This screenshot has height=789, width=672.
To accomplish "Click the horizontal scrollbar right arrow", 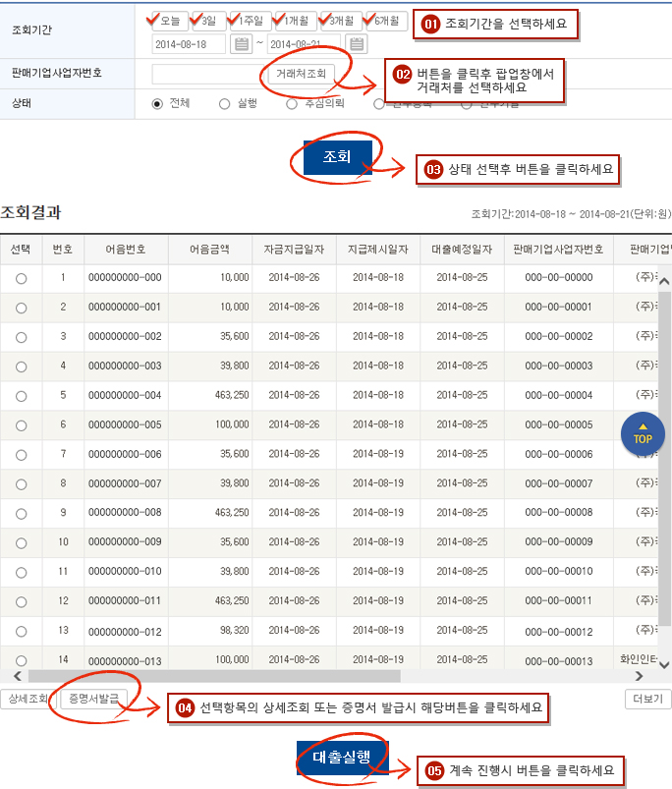I will click(639, 676).
